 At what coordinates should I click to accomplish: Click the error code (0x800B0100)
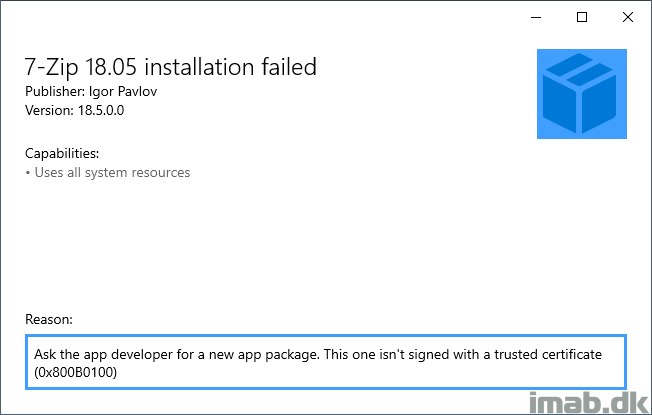pyautogui.click(x=76, y=372)
